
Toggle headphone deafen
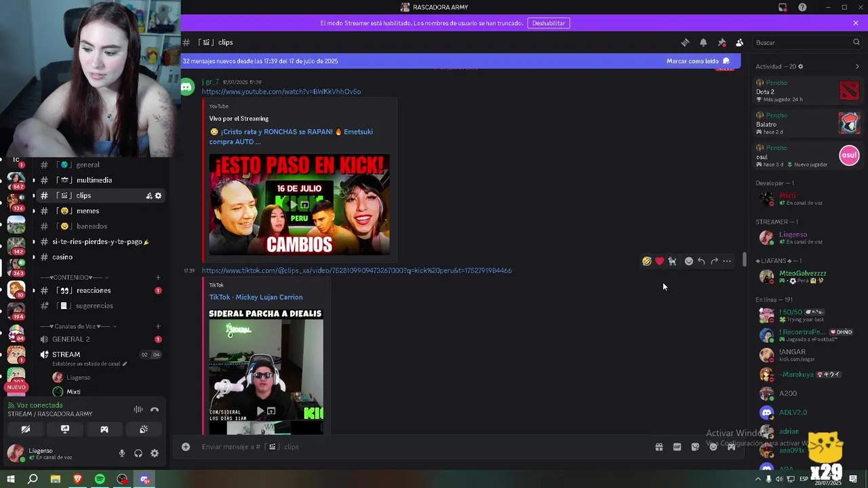click(138, 453)
